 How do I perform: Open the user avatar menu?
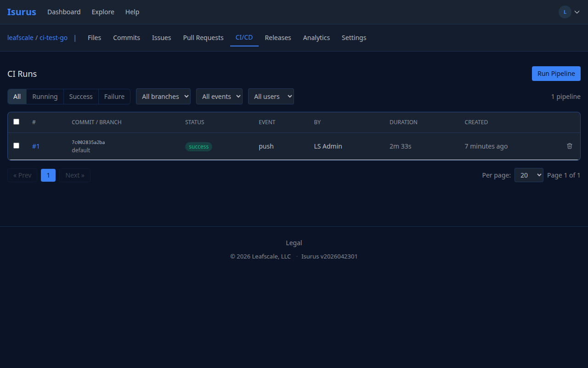click(565, 12)
